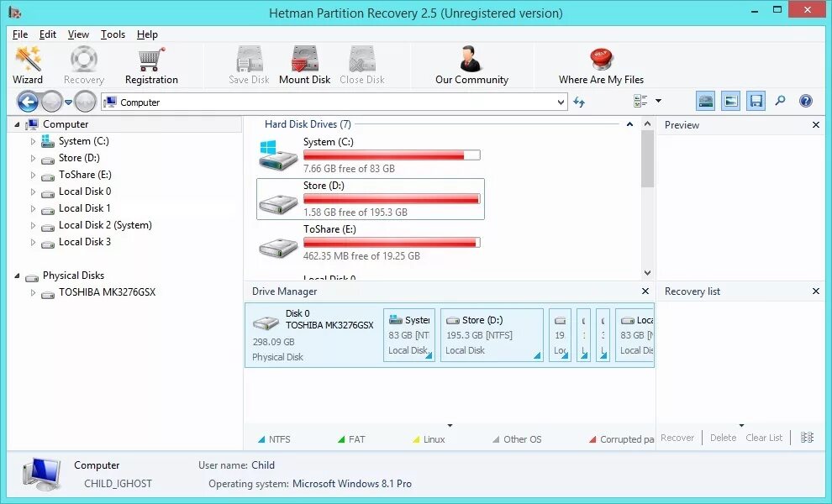Expand Local Disk 0 tree node
832x504 pixels.
(33, 192)
